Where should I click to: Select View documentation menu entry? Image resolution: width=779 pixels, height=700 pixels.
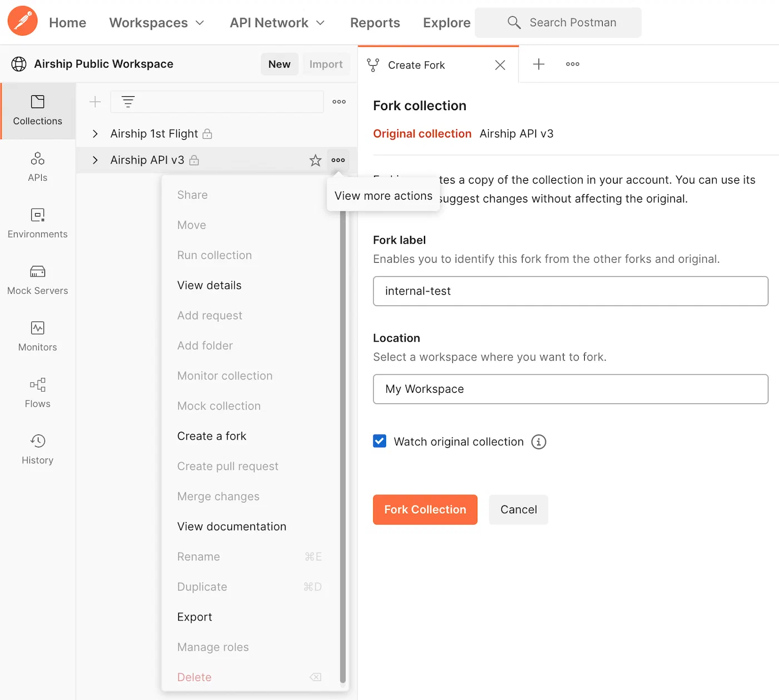pyautogui.click(x=231, y=526)
